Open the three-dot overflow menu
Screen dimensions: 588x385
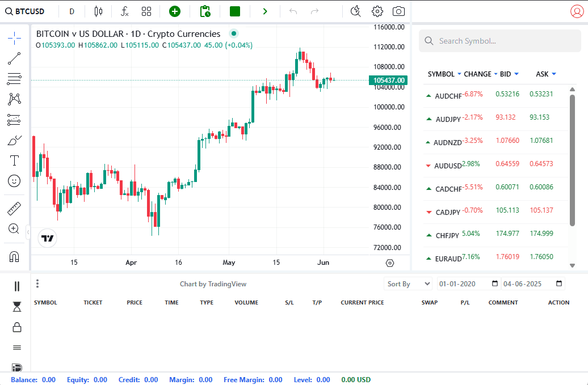(x=37, y=283)
